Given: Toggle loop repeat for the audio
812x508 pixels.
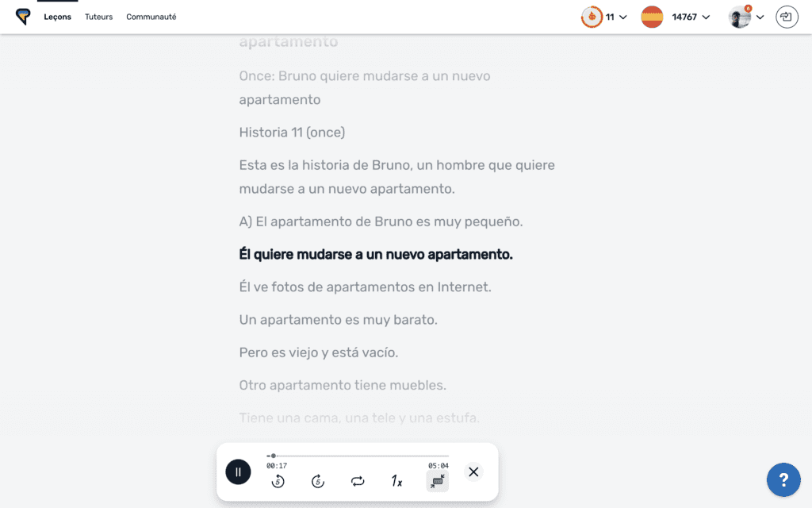Looking at the screenshot, I should click(358, 481).
